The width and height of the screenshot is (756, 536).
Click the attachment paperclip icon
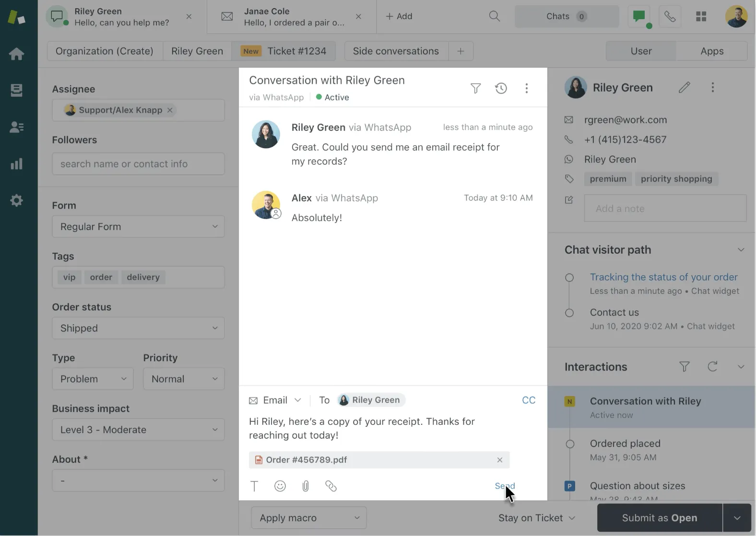(x=306, y=486)
